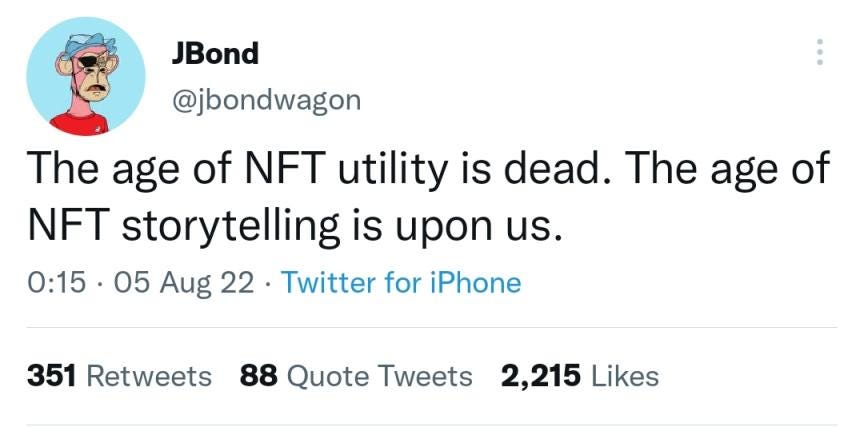View the 88 Quote Tweets
Image resolution: width=860 pixels, height=427 pixels.
[x=356, y=376]
